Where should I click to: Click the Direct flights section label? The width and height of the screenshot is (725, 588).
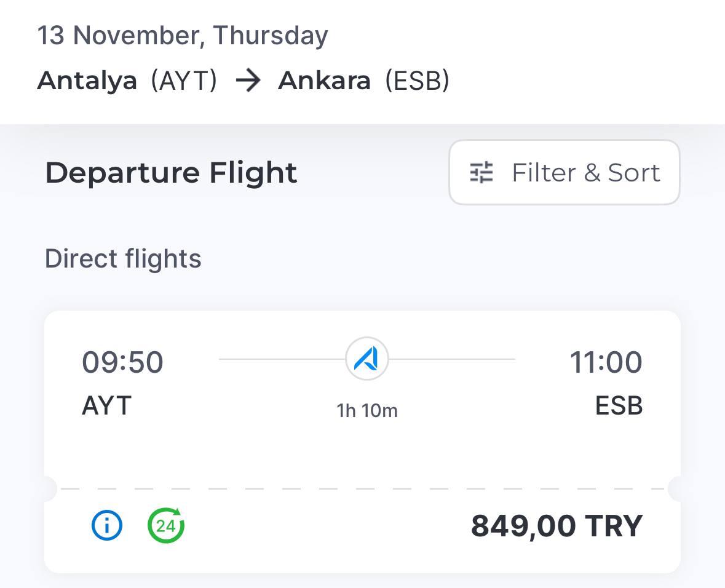coord(123,259)
